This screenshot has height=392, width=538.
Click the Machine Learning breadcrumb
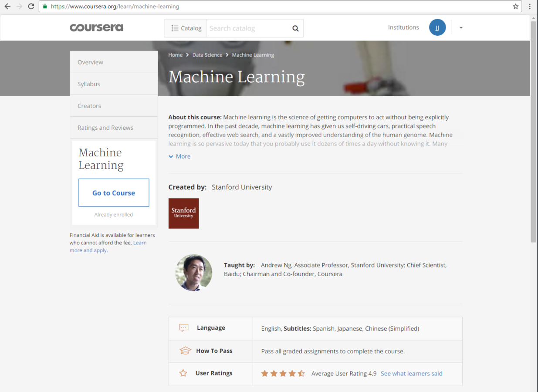(253, 55)
